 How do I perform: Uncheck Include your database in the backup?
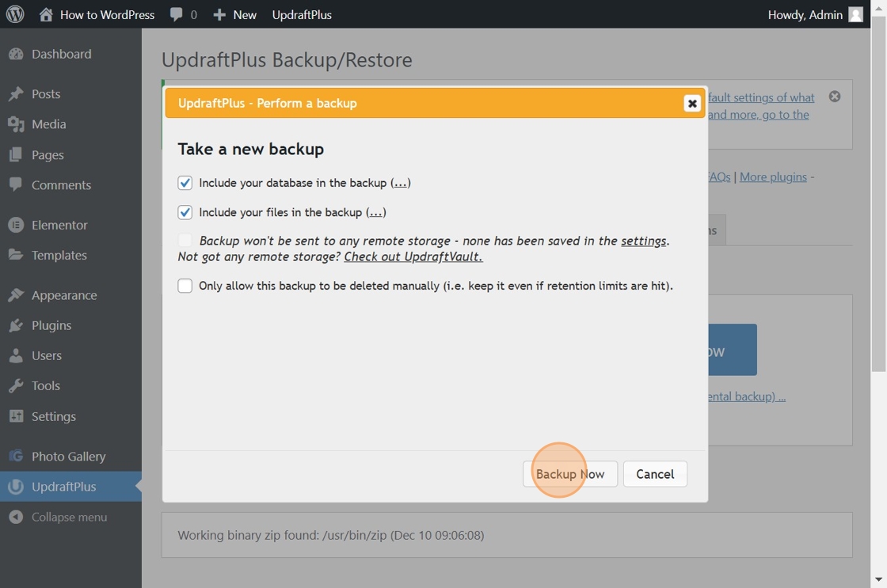click(185, 183)
